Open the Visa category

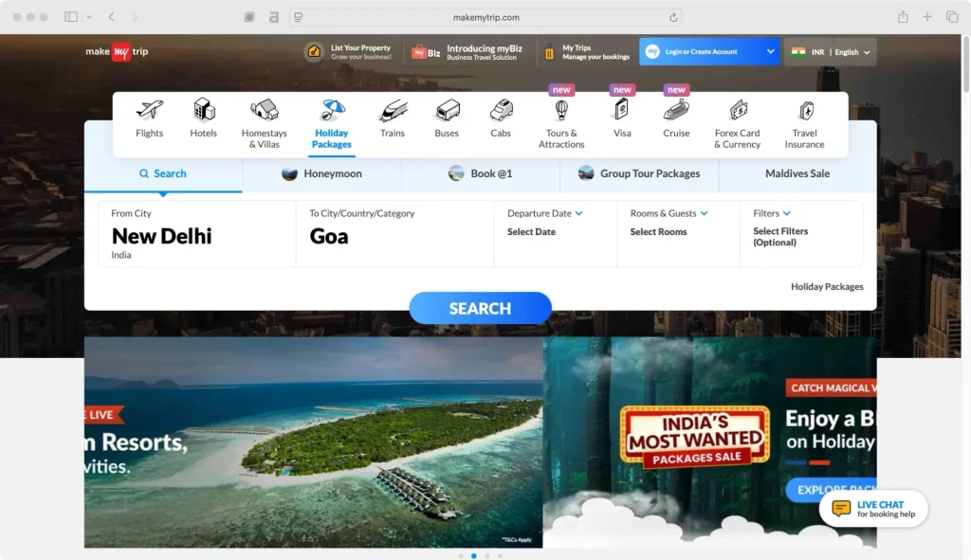coord(622,118)
